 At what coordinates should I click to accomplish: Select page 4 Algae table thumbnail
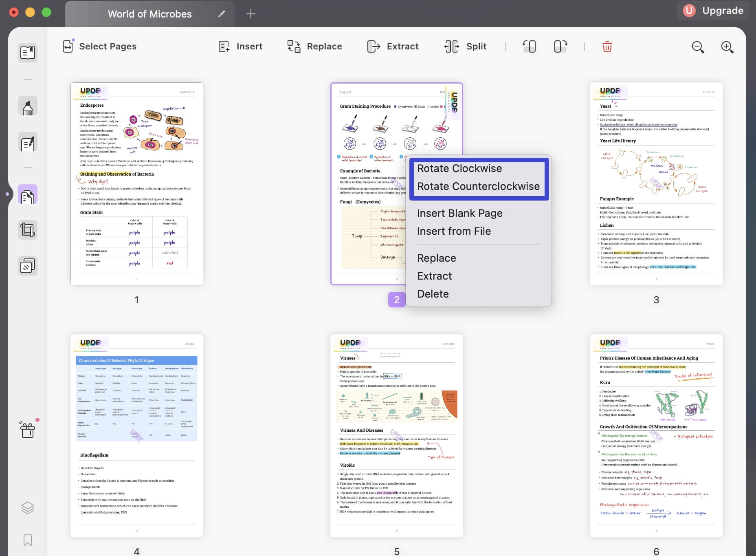pyautogui.click(x=137, y=435)
